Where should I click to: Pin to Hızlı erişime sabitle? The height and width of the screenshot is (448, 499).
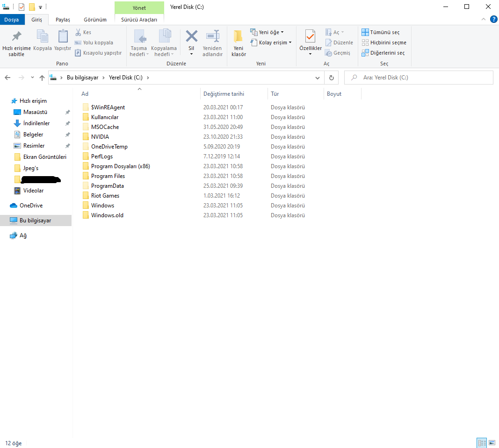click(x=16, y=43)
